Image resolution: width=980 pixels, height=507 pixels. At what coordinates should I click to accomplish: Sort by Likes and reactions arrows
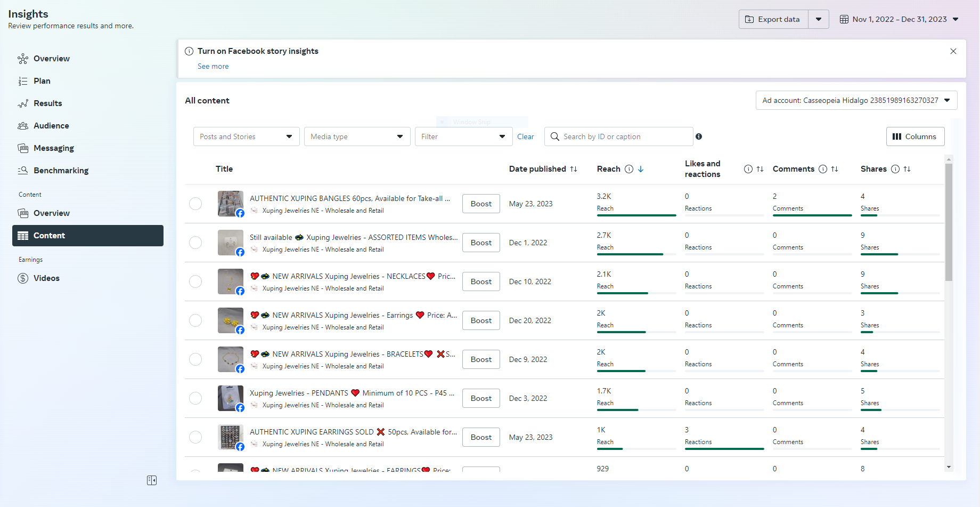(x=760, y=169)
